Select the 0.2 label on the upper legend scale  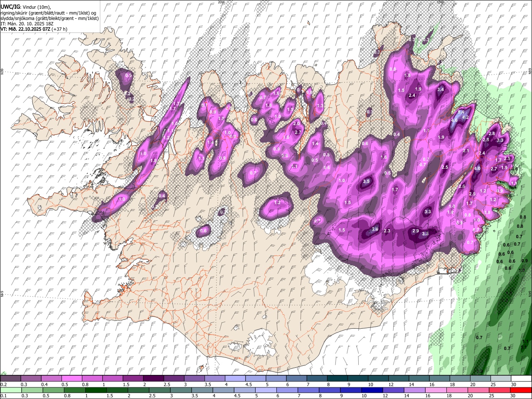coord(3,384)
